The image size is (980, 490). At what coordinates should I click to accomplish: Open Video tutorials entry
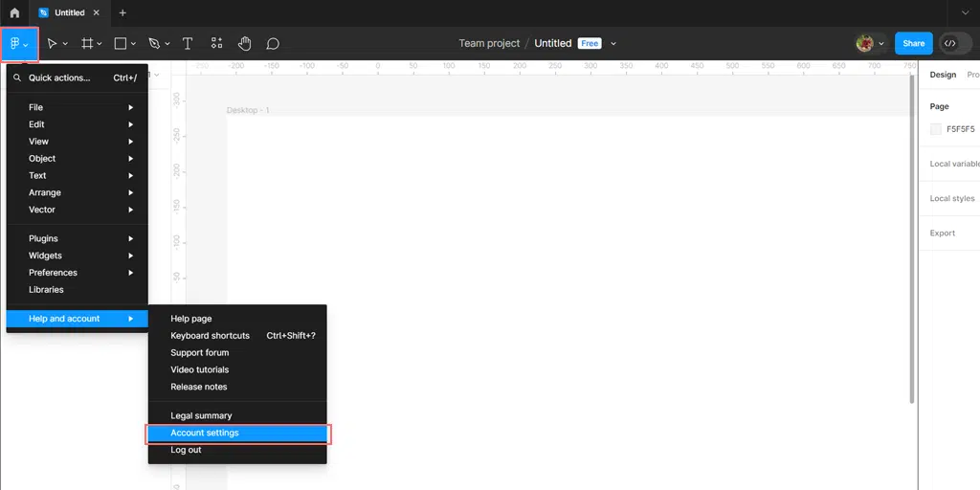click(237, 369)
